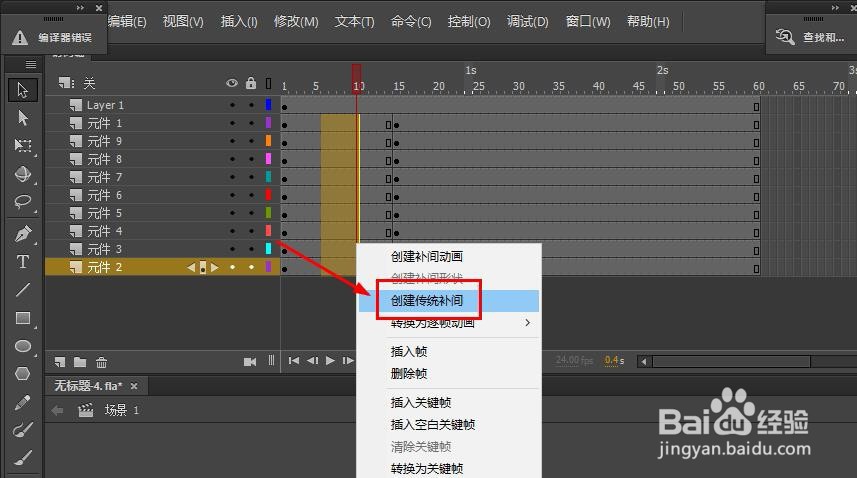Open the 文本(T) menu
Screen dimensions: 857x478
pyautogui.click(x=354, y=21)
